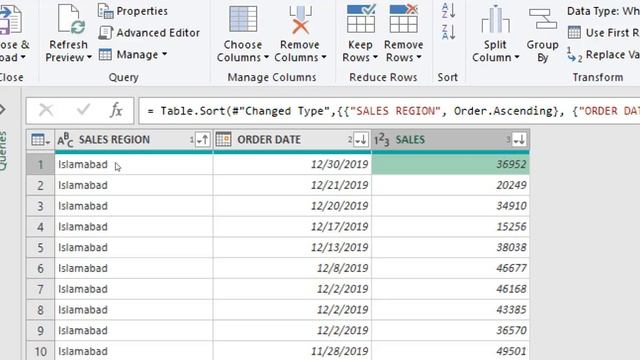Open the Data Type dropdown
640x360 pixels.
point(603,11)
